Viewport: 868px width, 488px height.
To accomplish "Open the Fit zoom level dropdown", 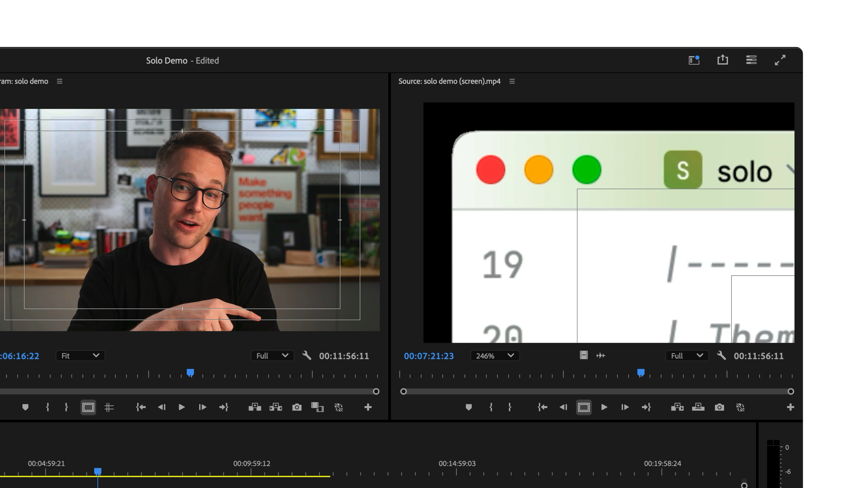I will (80, 356).
